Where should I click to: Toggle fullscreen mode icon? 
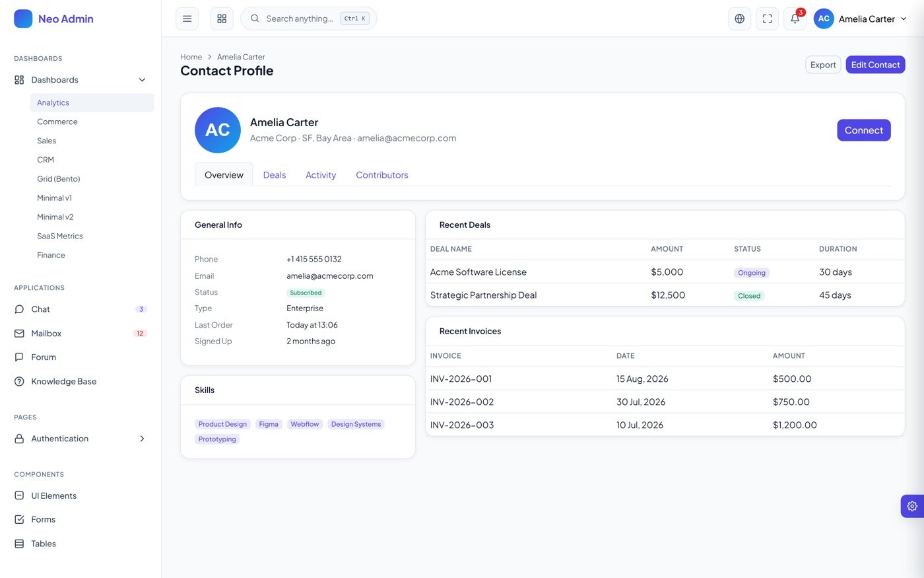point(768,18)
